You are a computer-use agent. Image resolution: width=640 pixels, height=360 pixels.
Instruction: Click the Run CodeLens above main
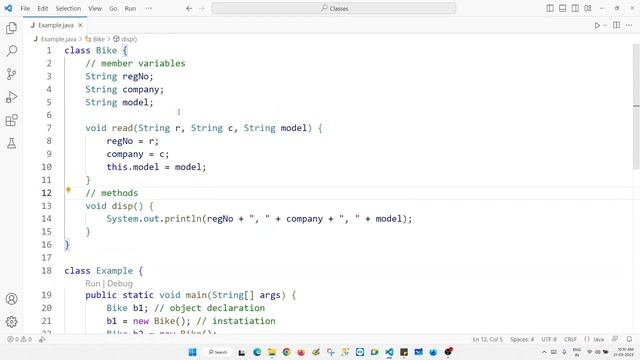[x=92, y=283]
